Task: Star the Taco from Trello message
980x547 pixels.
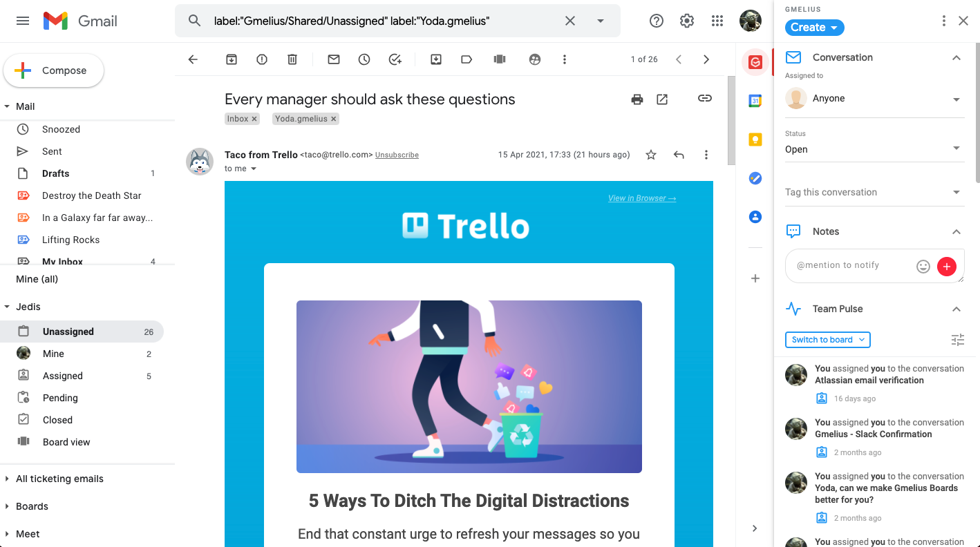Action: (651, 155)
